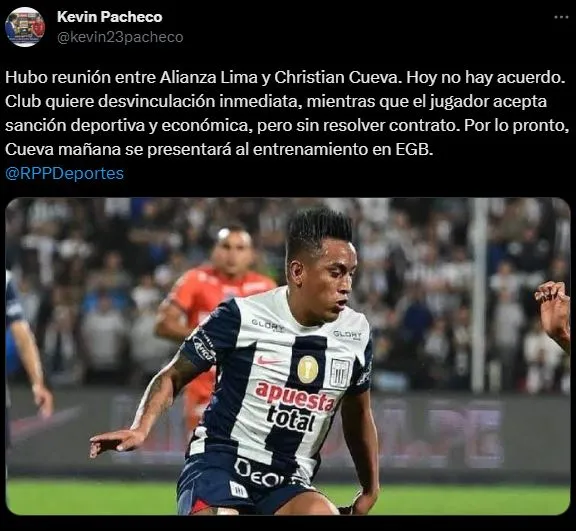
Task: Click the Glory logo beside the collar
Action: (268, 325)
